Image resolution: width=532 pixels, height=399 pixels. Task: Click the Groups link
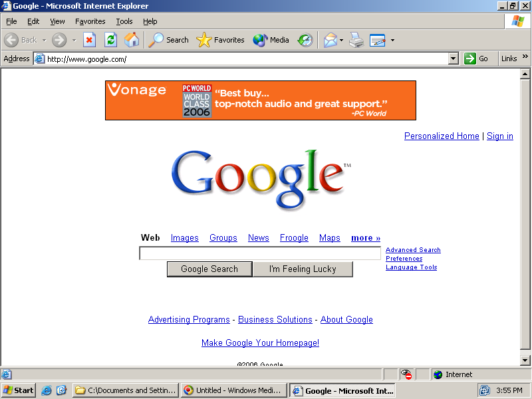tap(223, 238)
